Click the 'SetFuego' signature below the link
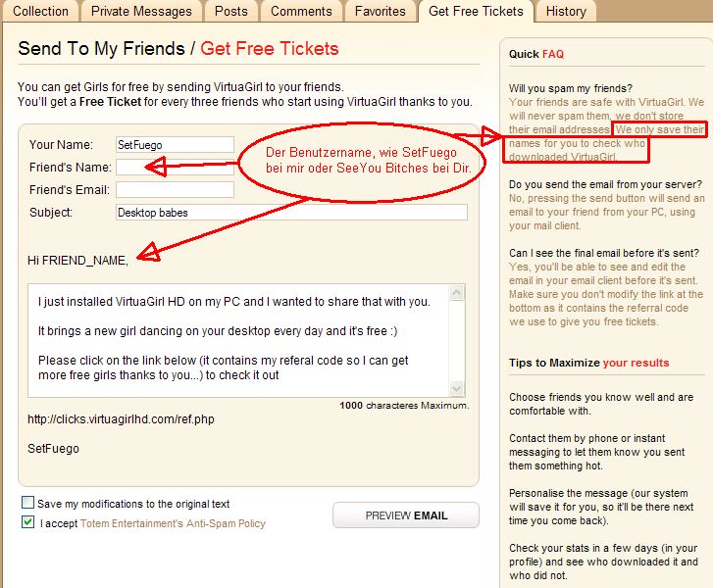Viewport: 713px width, 588px height. [x=53, y=449]
